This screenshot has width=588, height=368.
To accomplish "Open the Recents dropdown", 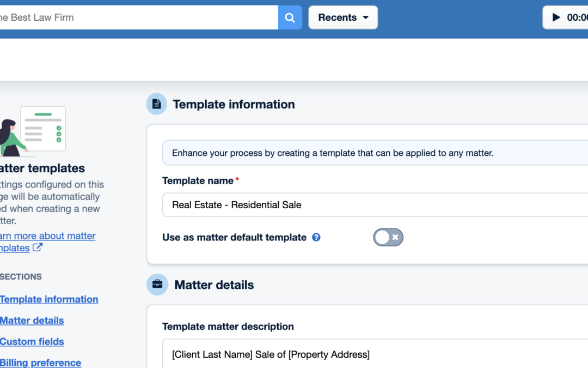I will 343,17.
